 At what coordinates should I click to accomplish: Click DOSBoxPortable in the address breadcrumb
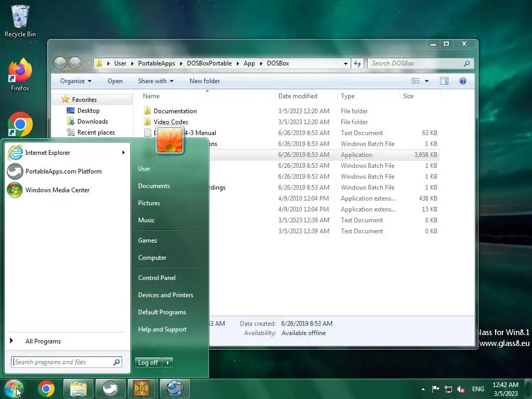[x=209, y=63]
